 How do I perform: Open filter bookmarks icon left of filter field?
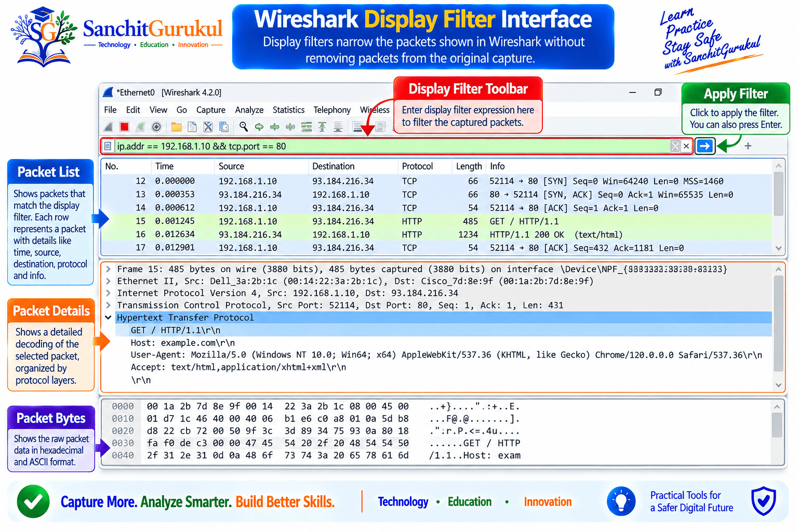tap(108, 147)
